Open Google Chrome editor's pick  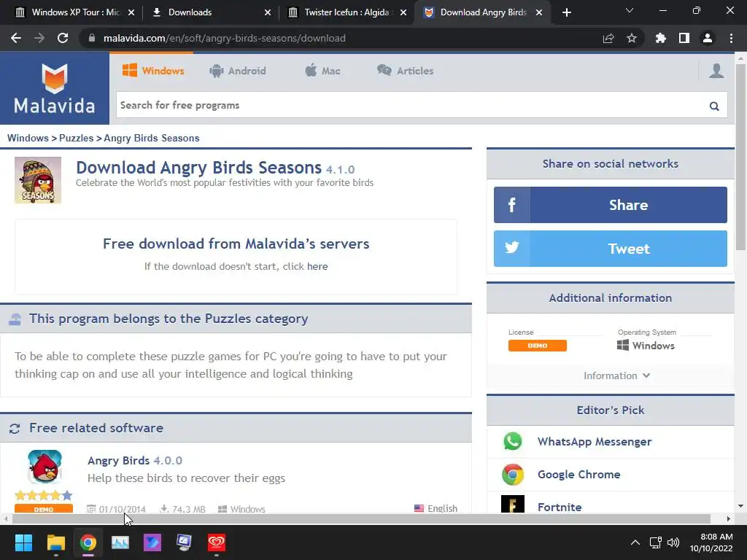pyautogui.click(x=578, y=474)
